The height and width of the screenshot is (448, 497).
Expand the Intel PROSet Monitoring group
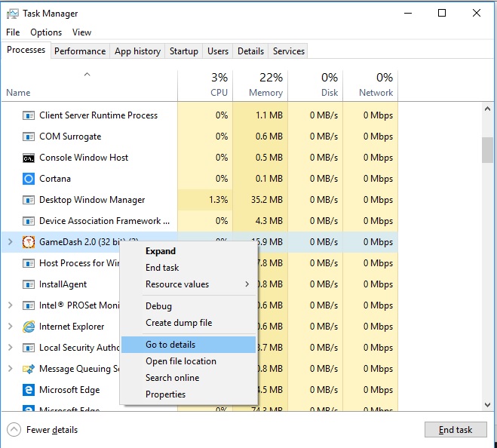click(10, 305)
